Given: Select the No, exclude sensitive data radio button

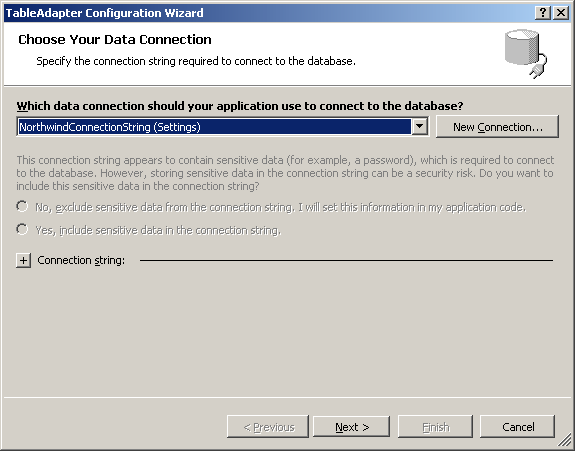Looking at the screenshot, I should pos(22,206).
